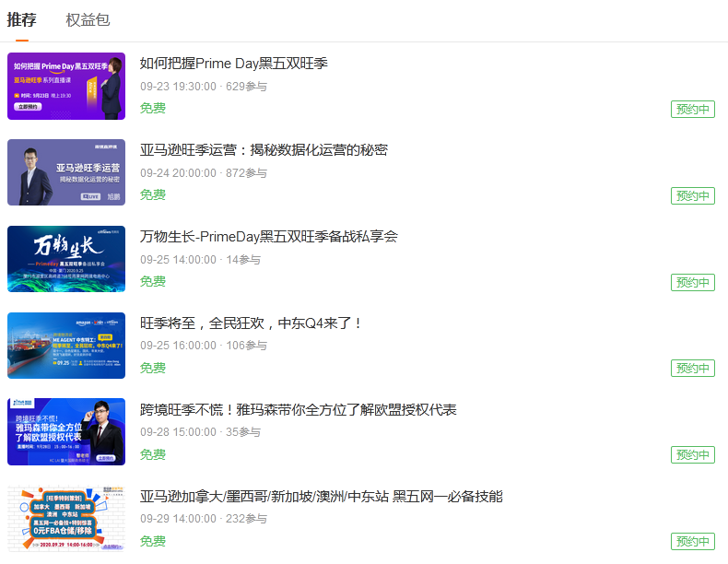Open title 跨境旺季不慌！雅玛森带你全方位了解欧盟授权代表

298,410
